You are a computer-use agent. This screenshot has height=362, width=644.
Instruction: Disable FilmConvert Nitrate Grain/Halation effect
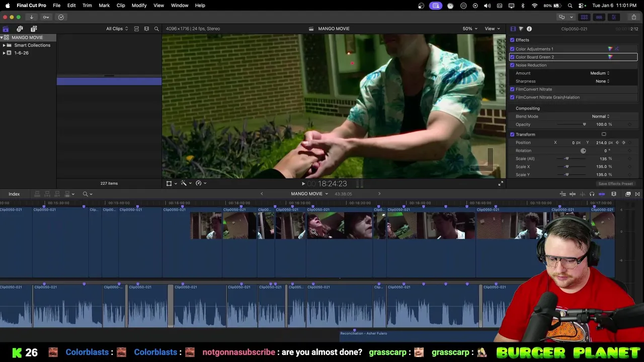tap(512, 97)
